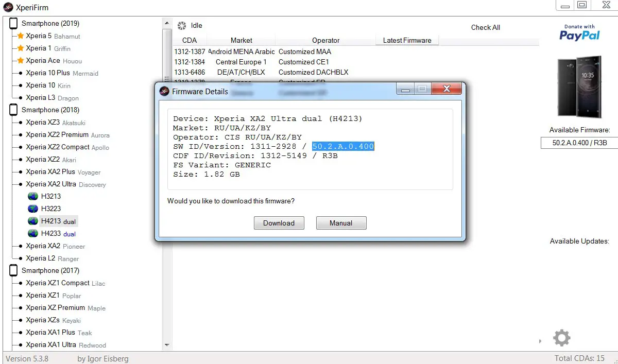This screenshot has height=364, width=618.
Task: Select Xperia L2 Ranger in device tree
Action: coord(53,258)
